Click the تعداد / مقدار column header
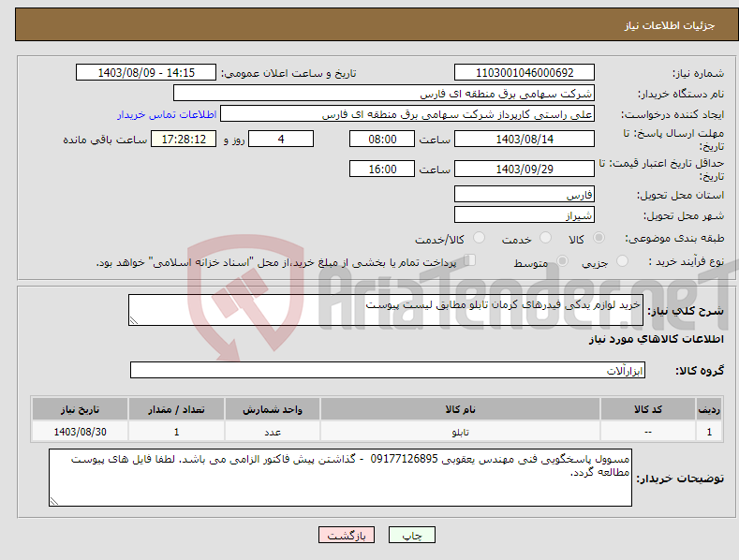Screen dimensions: 739x560 (176, 409)
